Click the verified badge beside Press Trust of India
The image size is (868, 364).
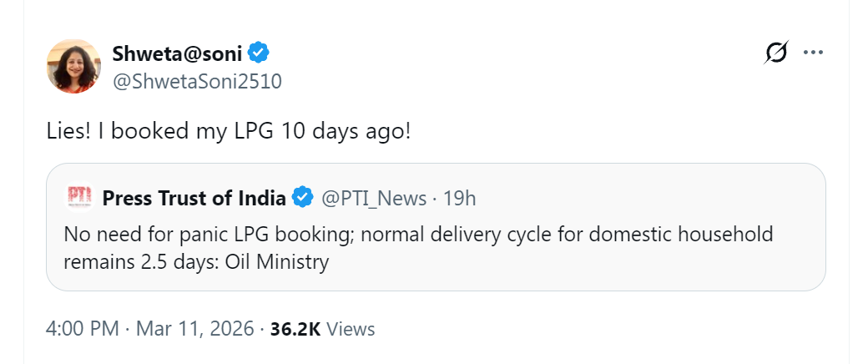pos(302,199)
